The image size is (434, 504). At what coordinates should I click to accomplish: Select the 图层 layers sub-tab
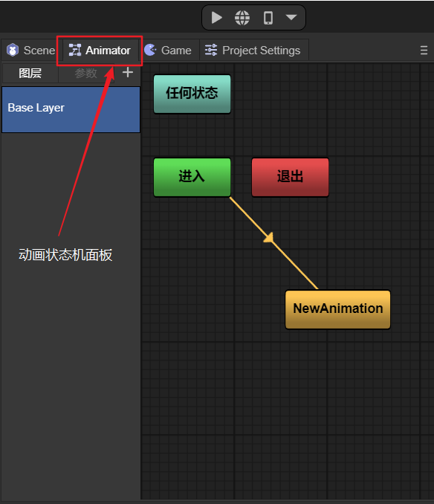[x=30, y=74]
